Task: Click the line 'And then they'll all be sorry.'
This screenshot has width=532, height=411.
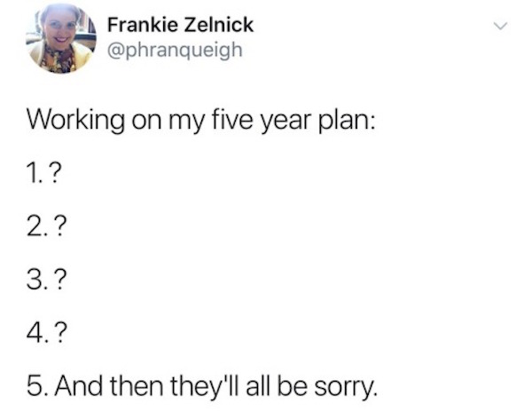Action: click(216, 386)
